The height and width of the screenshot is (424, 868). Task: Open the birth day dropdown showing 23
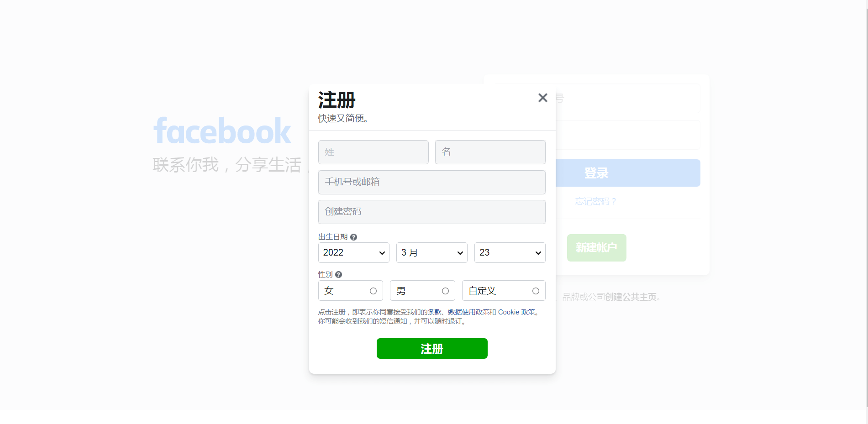(x=510, y=252)
